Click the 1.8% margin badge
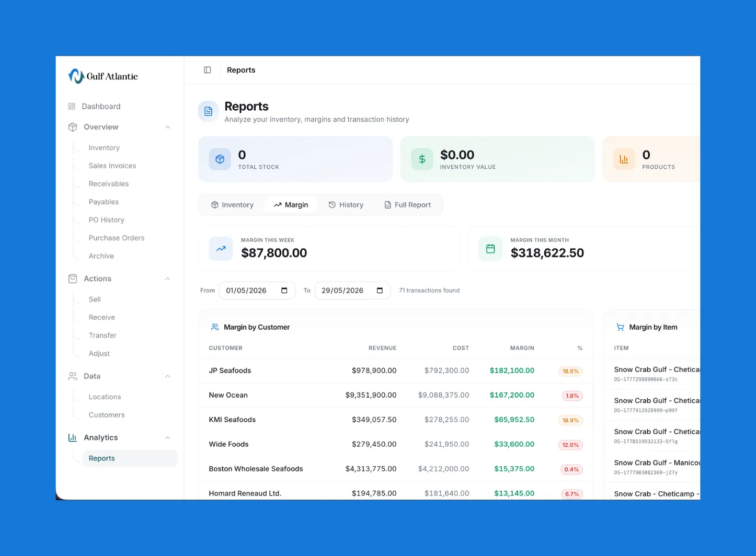The height and width of the screenshot is (556, 756). click(x=572, y=396)
